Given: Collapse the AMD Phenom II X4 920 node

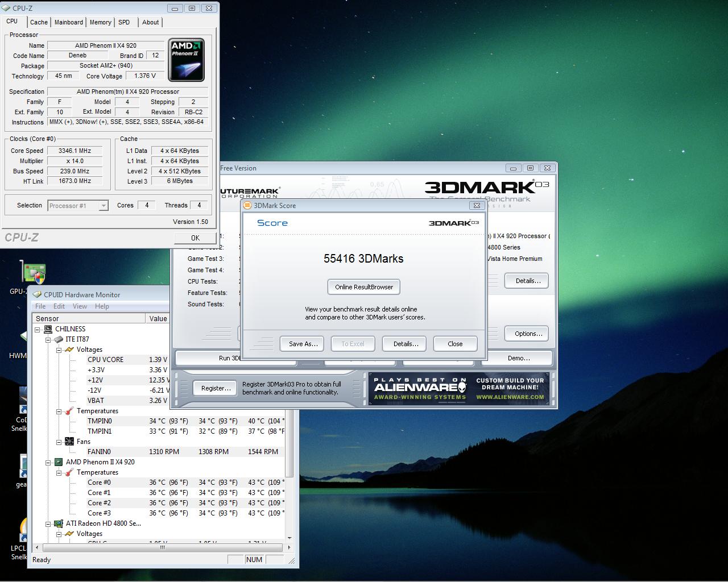Looking at the screenshot, I should pyautogui.click(x=48, y=462).
